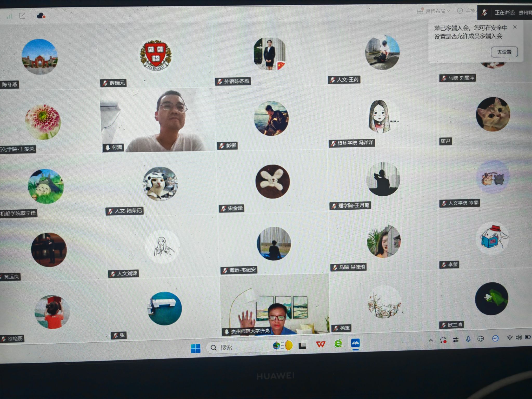
Task: Expand the system tray hidden icons chevron
Action: [431, 340]
